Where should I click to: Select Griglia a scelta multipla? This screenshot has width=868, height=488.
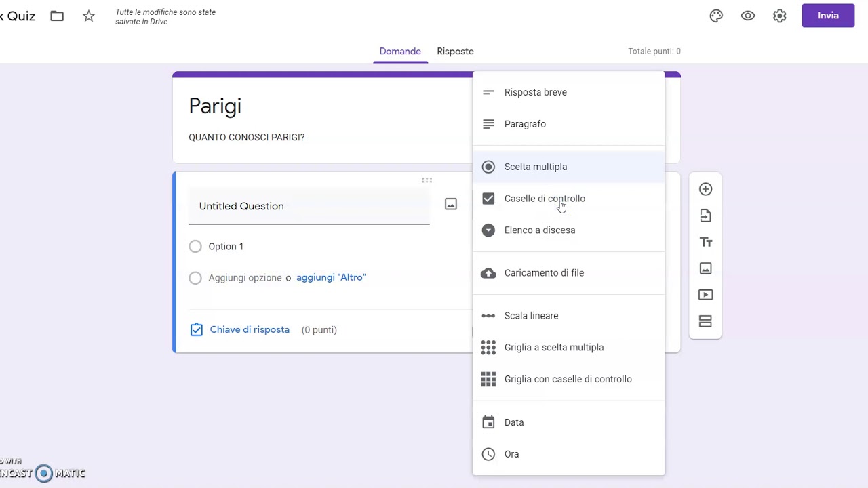coord(568,348)
